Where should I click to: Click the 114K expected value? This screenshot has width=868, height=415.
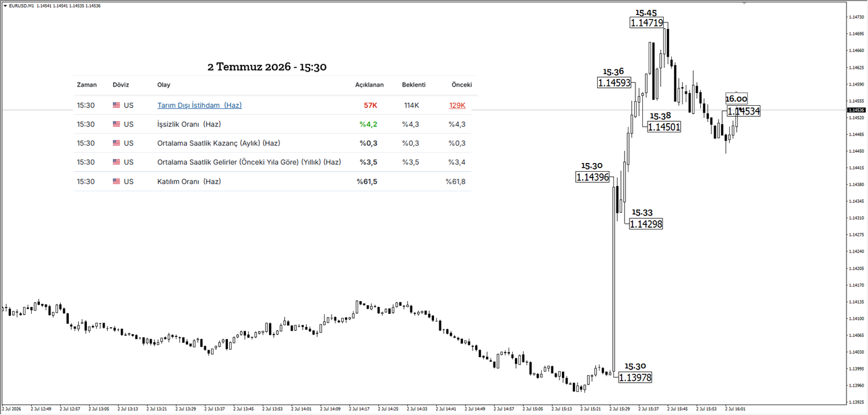[411, 105]
